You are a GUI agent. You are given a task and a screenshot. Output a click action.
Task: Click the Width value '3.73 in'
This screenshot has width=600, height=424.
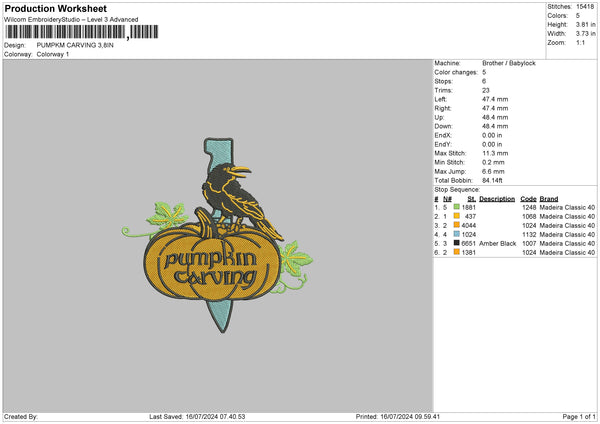[585, 34]
